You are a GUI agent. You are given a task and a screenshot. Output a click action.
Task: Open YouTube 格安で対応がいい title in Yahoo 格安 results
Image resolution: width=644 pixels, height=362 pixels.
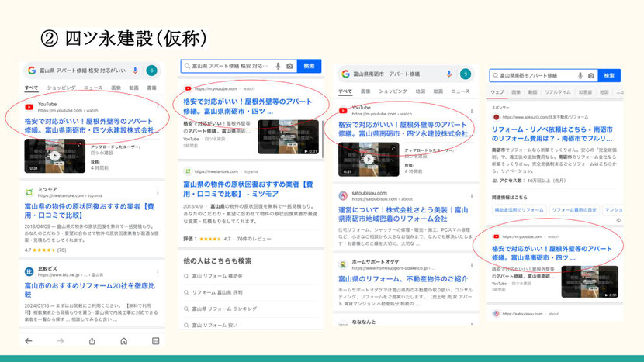coord(248,106)
